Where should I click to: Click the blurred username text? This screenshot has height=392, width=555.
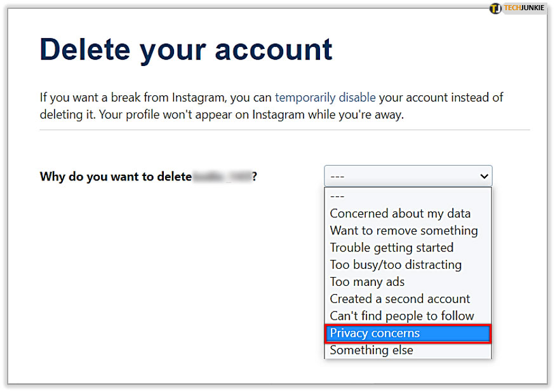click(x=222, y=176)
